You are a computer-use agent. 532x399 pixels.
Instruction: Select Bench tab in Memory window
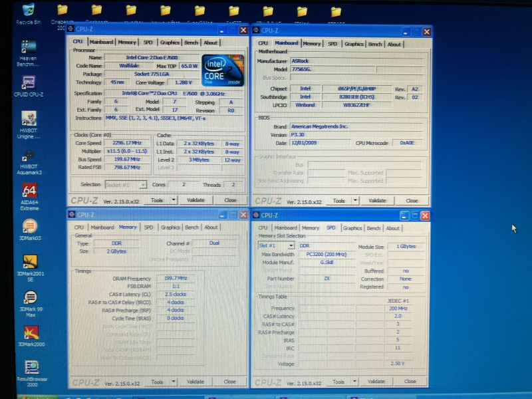[192, 227]
